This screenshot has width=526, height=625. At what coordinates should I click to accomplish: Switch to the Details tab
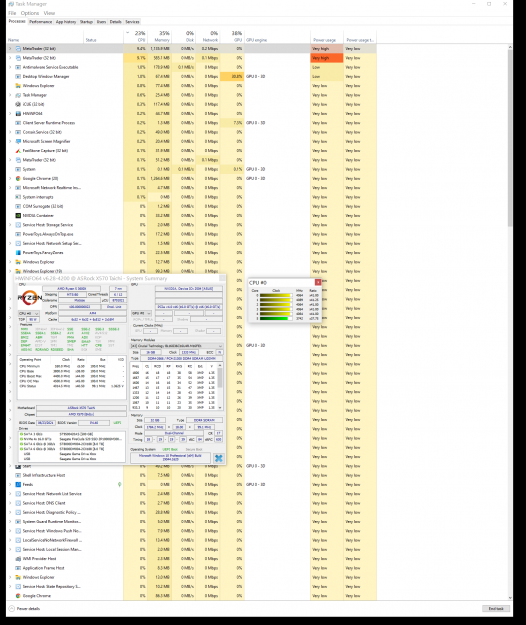[116, 22]
